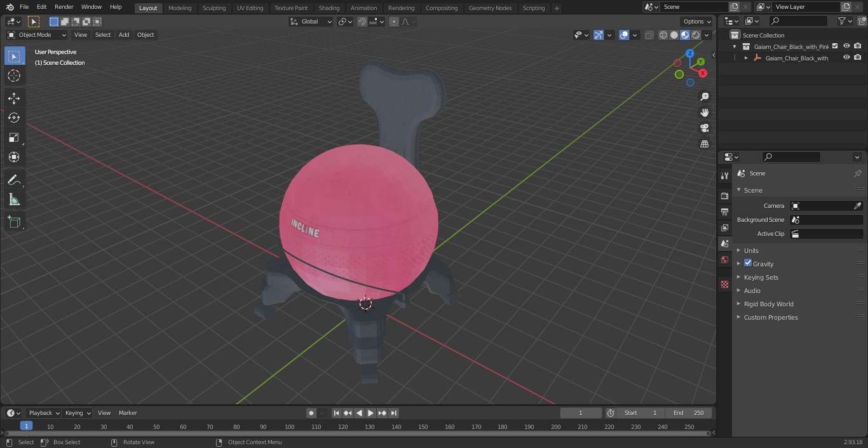Activate the Select Box tool in the toolbar
This screenshot has height=448, width=868.
tap(14, 56)
